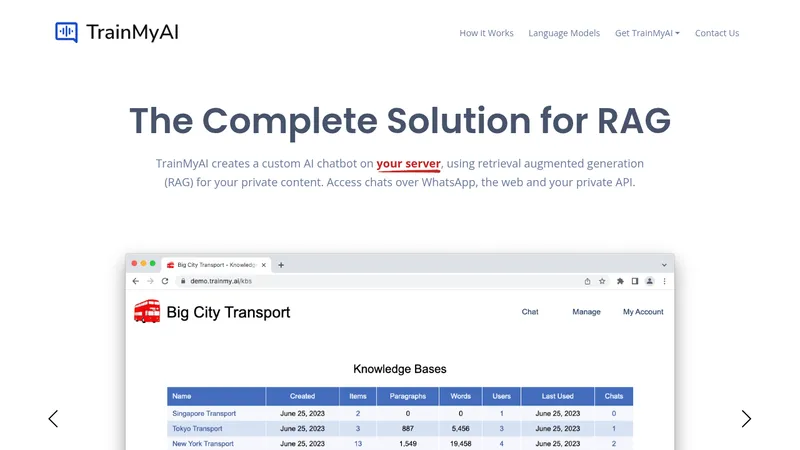
Task: Open Manage in Big City Transport
Action: pyautogui.click(x=586, y=312)
